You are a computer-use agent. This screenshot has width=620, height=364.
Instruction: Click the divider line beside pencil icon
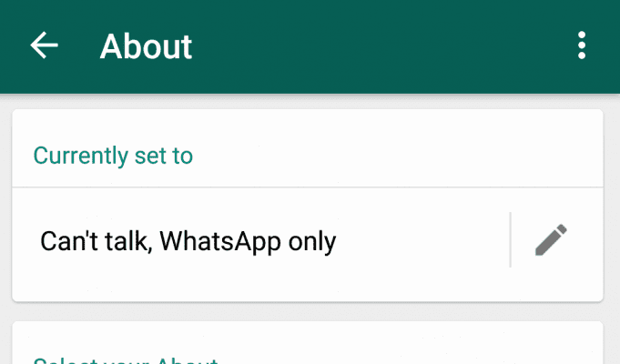[511, 240]
